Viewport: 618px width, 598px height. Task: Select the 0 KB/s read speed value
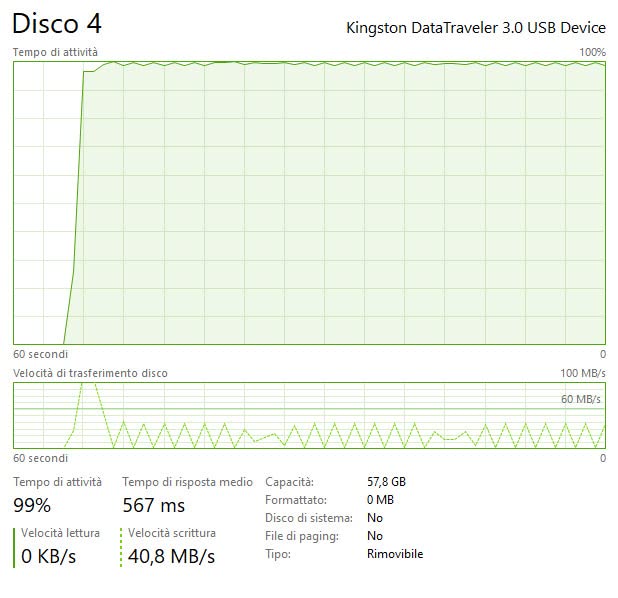point(48,556)
